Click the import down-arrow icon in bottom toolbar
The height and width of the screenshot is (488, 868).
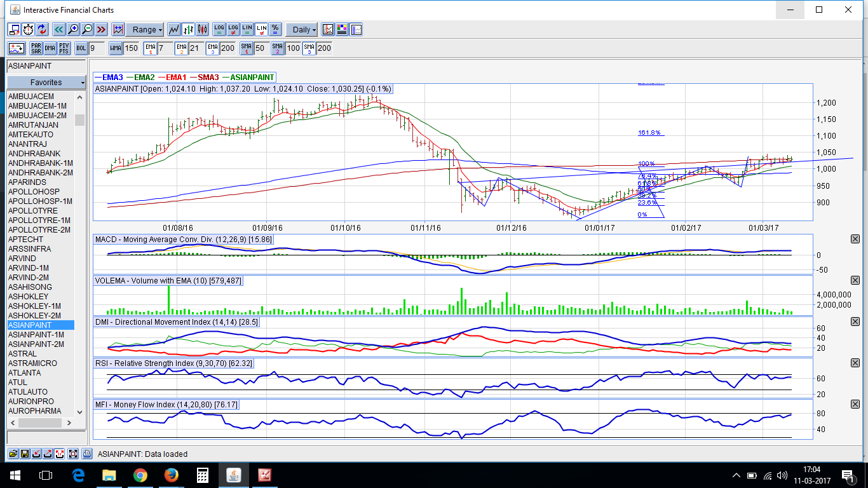tap(37, 454)
